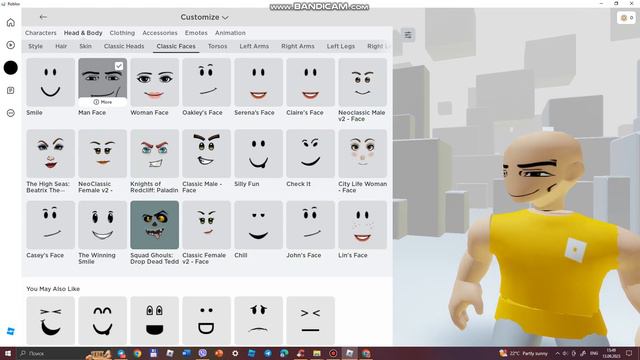The image size is (640, 360).
Task: Uncheck the equipped Man Face checkmark
Action: [x=119, y=66]
